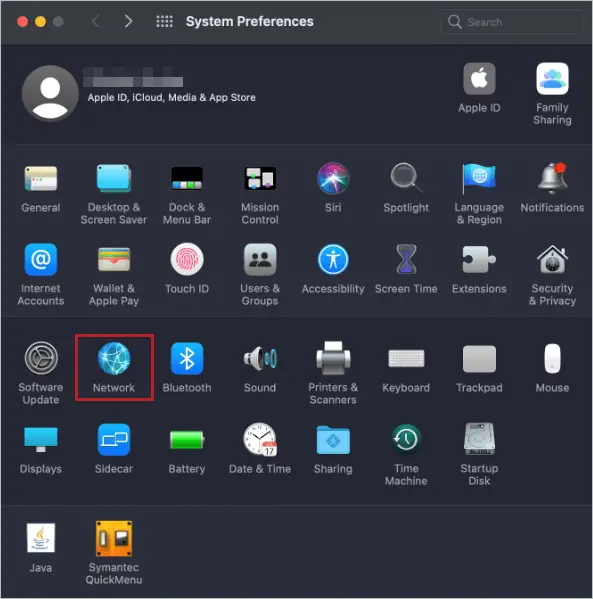The height and width of the screenshot is (599, 593).
Task: Open Apple ID settings icon
Action: [479, 79]
